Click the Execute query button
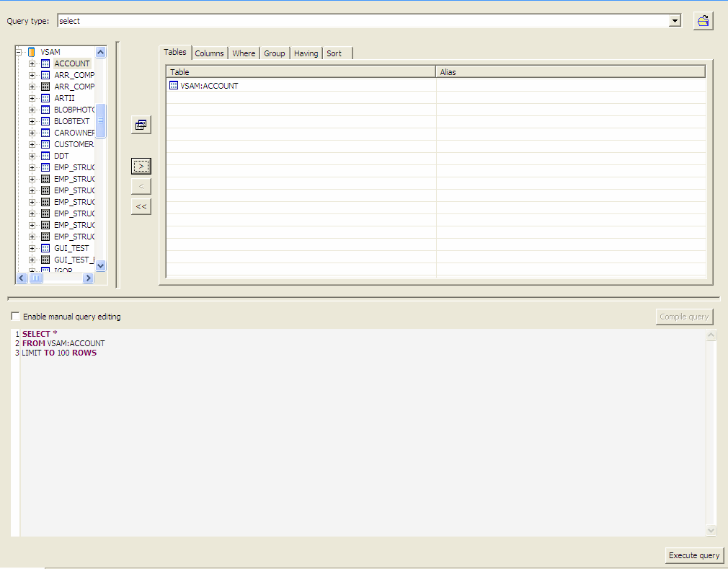Viewport: 728px width, 569px height. [693, 555]
